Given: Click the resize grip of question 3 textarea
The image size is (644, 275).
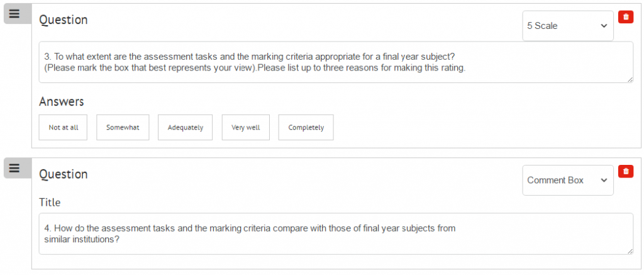Looking at the screenshot, I should pos(630,80).
